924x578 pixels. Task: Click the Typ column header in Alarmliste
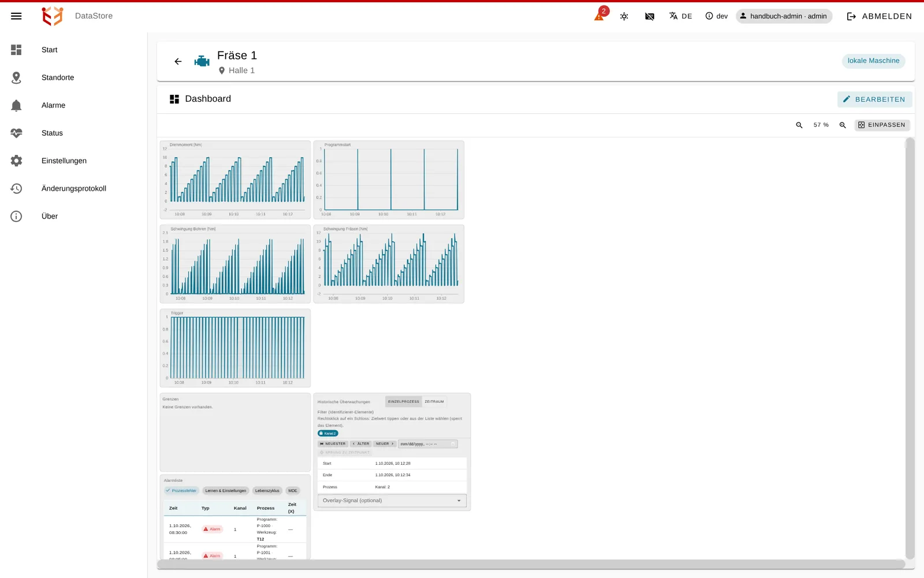click(x=206, y=509)
